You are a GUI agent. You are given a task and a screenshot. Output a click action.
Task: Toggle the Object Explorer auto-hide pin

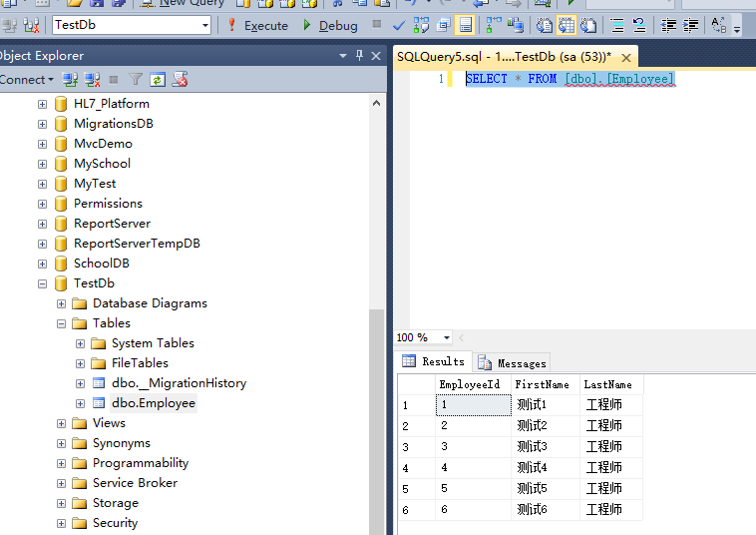359,56
